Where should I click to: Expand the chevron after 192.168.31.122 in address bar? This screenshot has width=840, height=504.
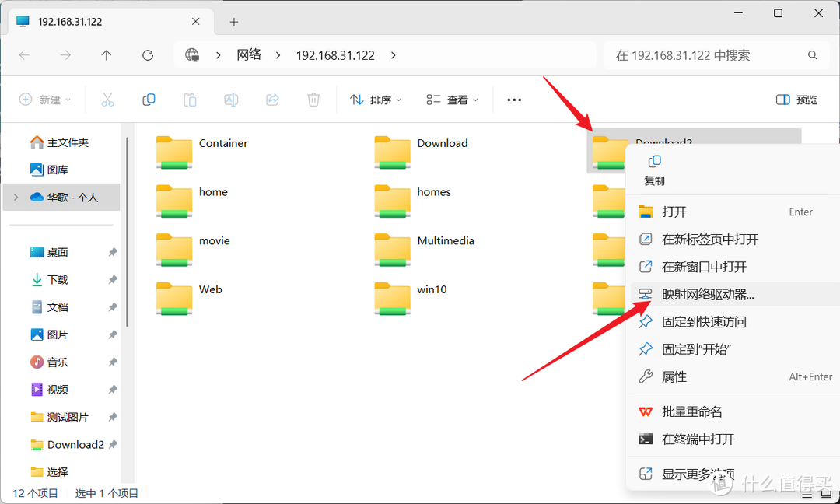coord(393,55)
